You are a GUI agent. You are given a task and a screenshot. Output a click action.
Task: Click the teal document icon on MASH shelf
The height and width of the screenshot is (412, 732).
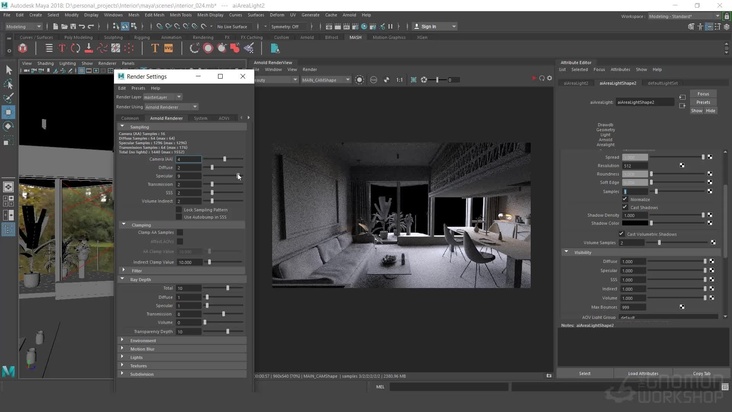click(274, 48)
